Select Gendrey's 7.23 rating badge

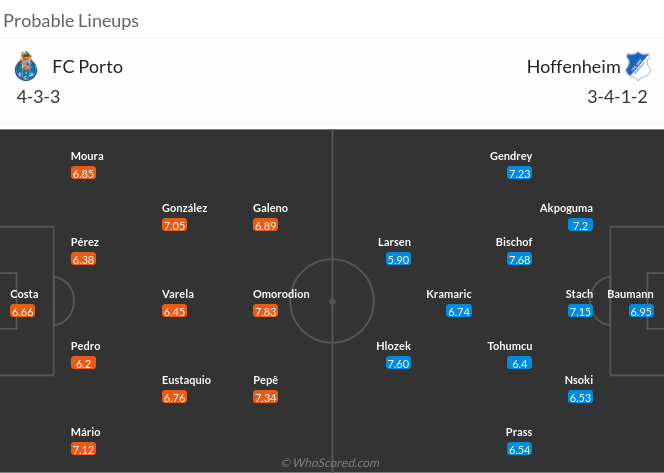(x=519, y=173)
